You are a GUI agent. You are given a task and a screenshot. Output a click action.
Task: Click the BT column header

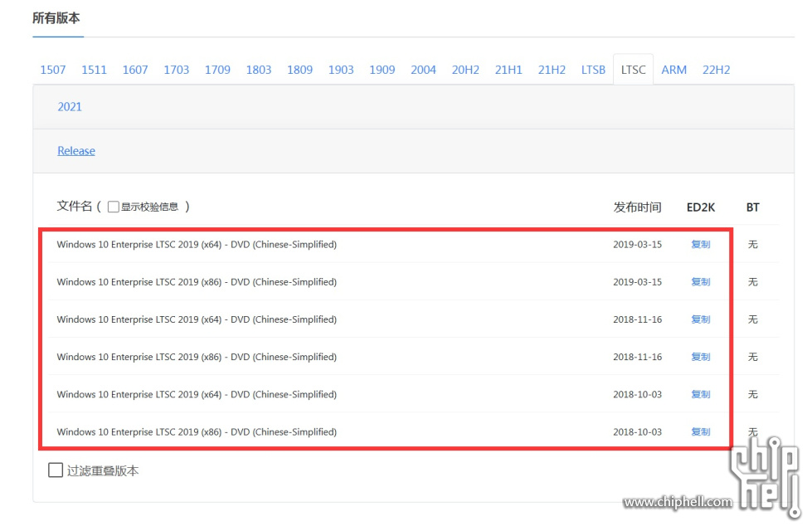point(753,207)
